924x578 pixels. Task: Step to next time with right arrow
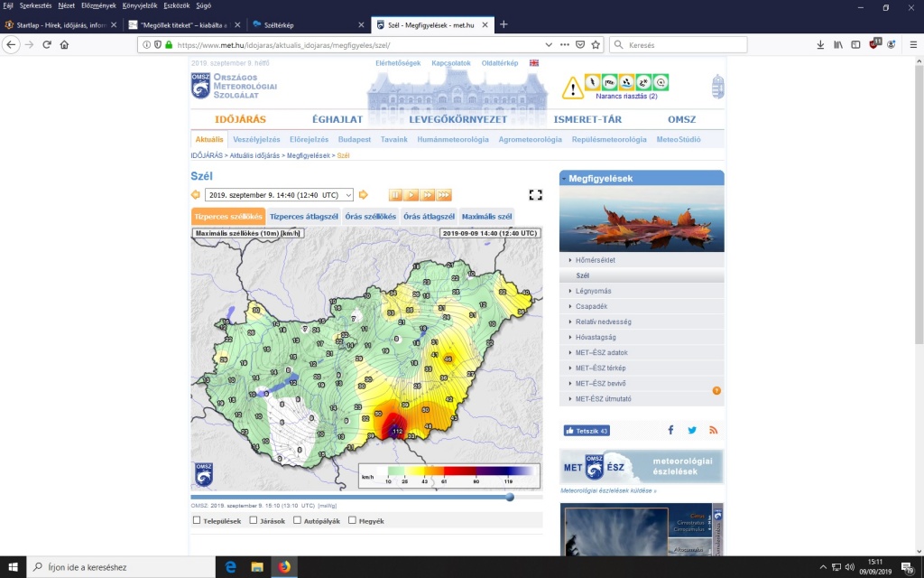click(364, 194)
